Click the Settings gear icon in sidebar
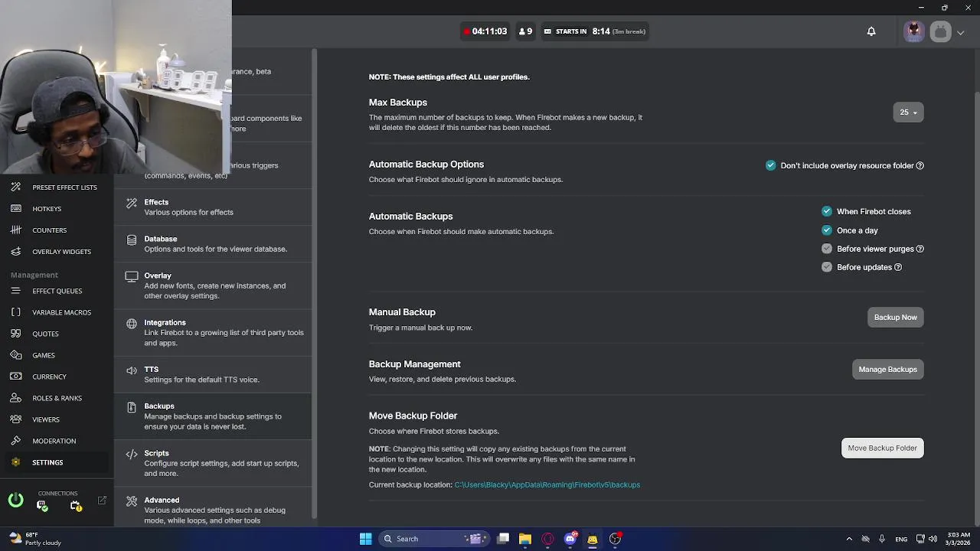 click(x=15, y=462)
